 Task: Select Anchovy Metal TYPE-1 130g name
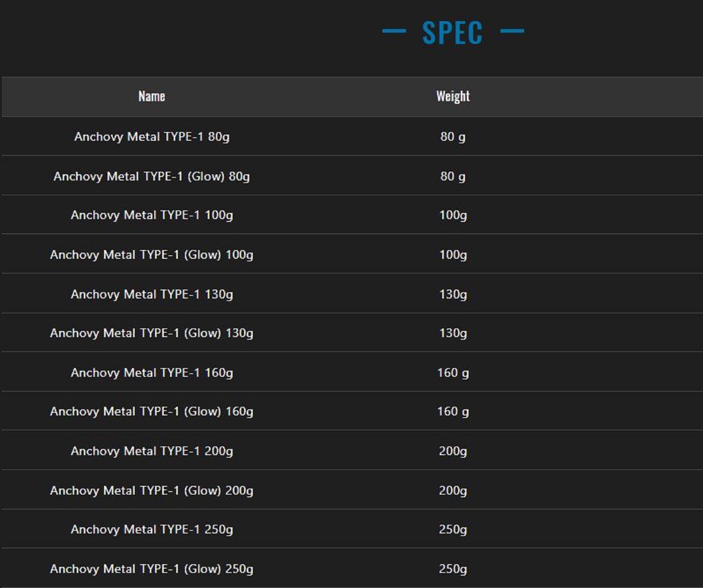[151, 294]
